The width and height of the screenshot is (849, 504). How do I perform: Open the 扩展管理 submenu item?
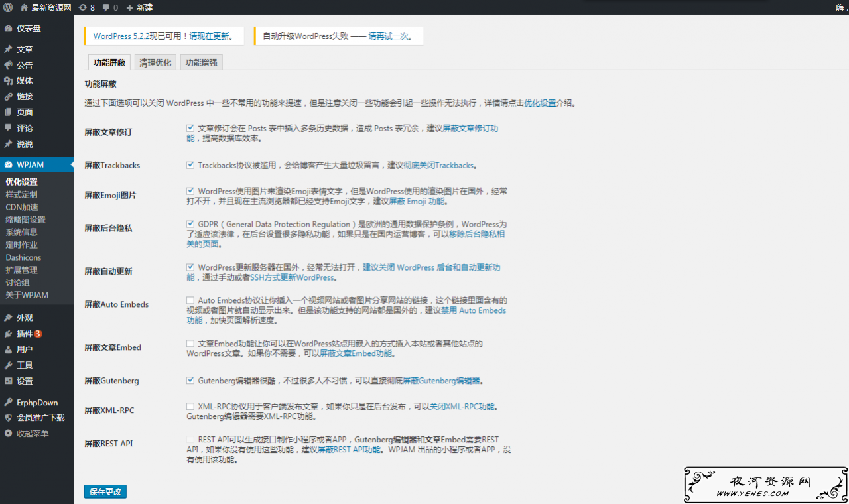click(22, 270)
